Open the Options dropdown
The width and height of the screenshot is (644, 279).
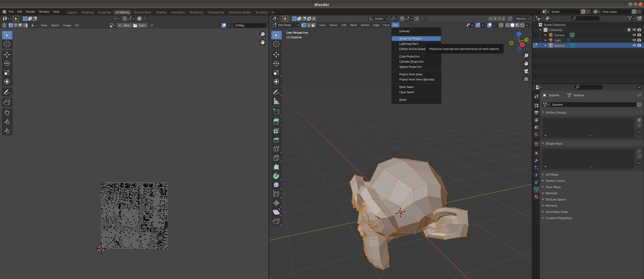522,19
